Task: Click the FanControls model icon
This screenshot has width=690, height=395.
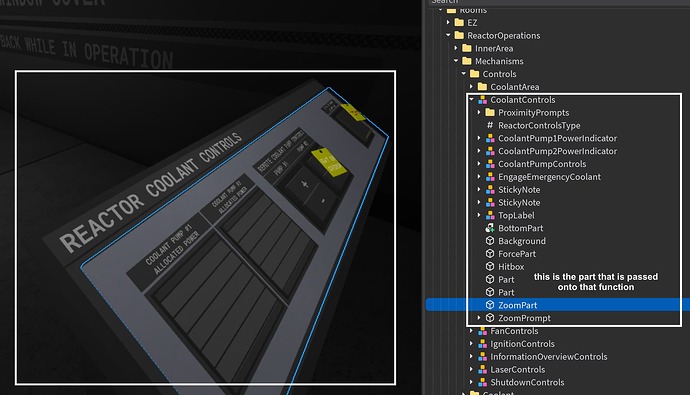Action: pos(482,331)
